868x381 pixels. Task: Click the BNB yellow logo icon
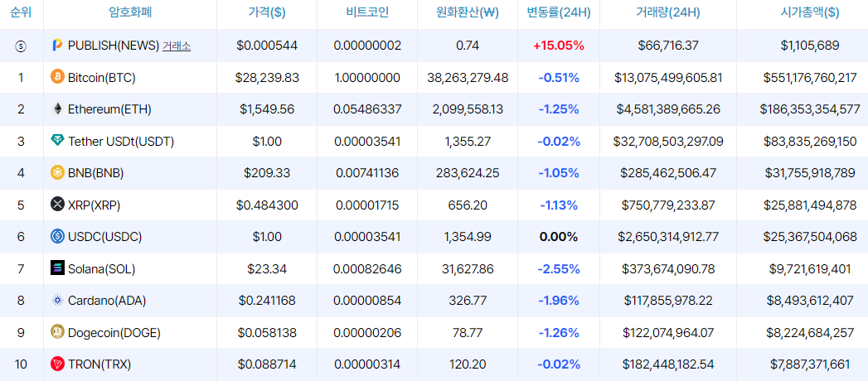(57, 173)
